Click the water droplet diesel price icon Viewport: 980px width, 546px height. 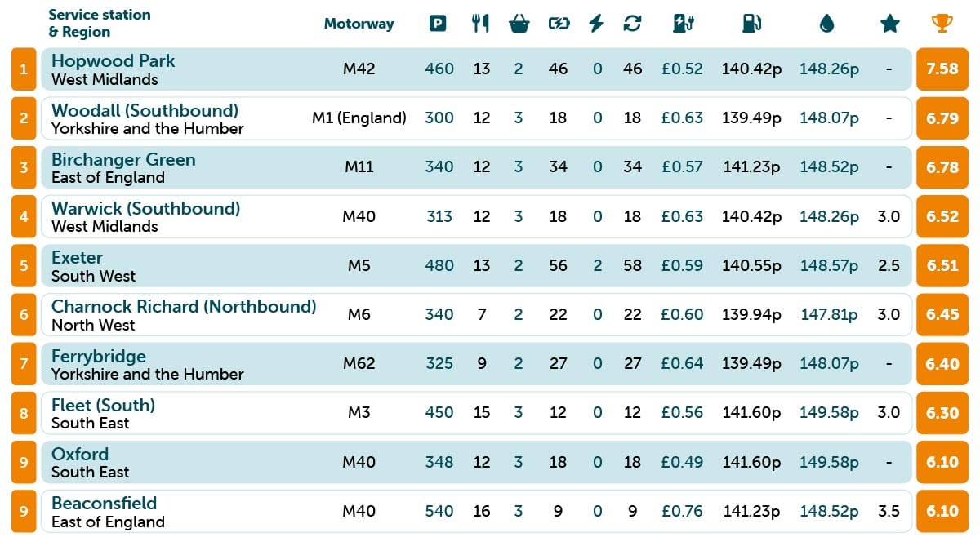[827, 24]
